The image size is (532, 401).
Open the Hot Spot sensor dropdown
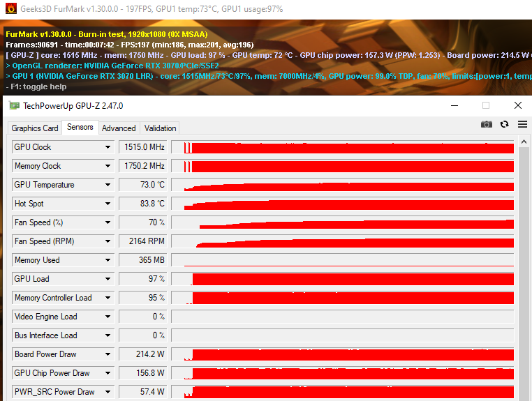(108, 204)
